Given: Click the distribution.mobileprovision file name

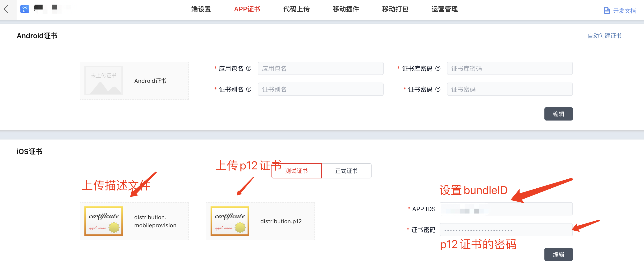Looking at the screenshot, I should pyautogui.click(x=155, y=221).
